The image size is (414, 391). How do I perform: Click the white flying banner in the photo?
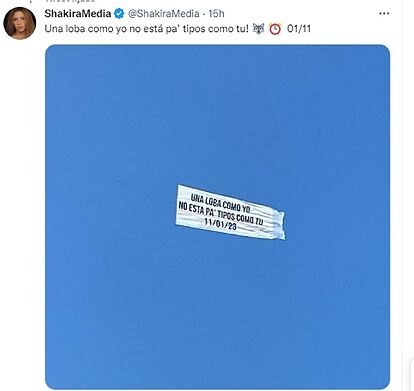230,212
